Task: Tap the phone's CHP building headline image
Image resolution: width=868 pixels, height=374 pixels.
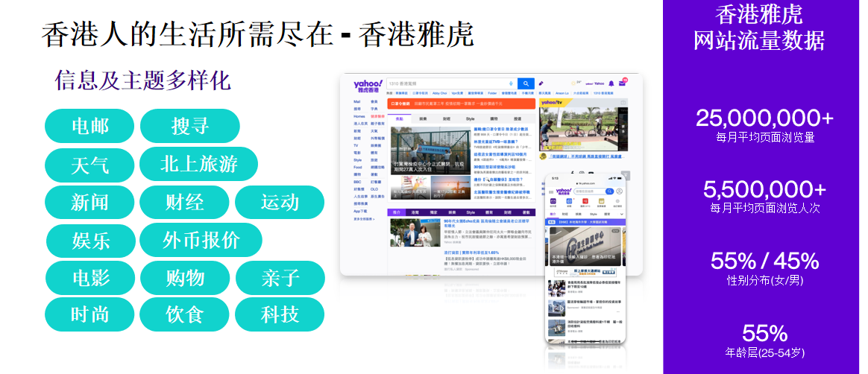Action: coord(586,246)
